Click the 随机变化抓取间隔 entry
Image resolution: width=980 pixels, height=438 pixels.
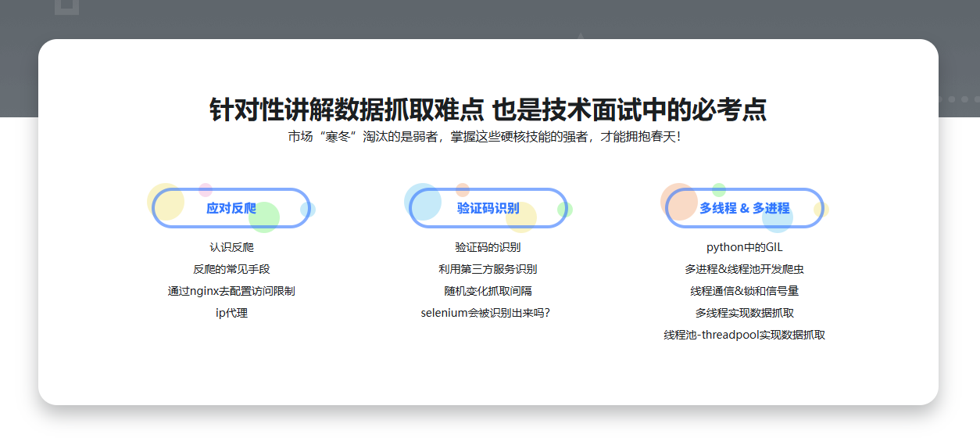[x=488, y=291]
